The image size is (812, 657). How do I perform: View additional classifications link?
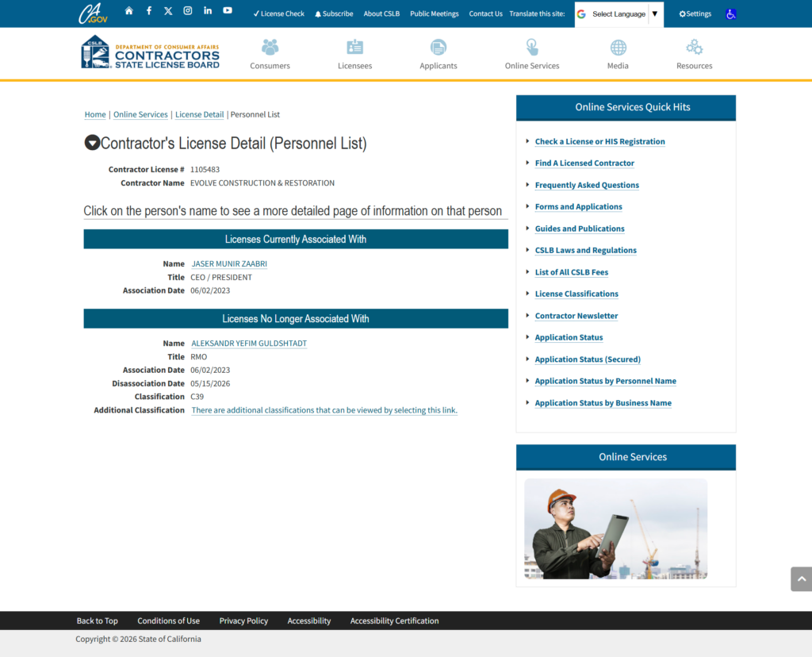pos(324,410)
